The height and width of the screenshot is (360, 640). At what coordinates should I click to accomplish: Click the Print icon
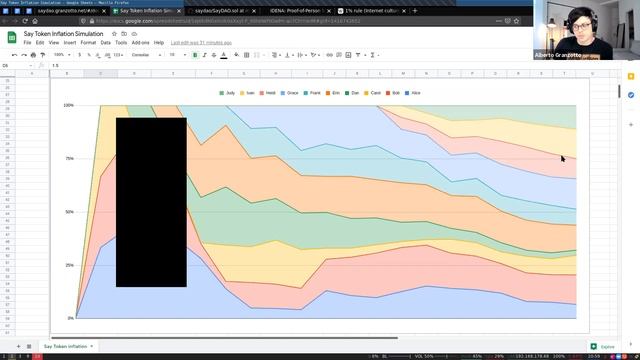click(33, 55)
